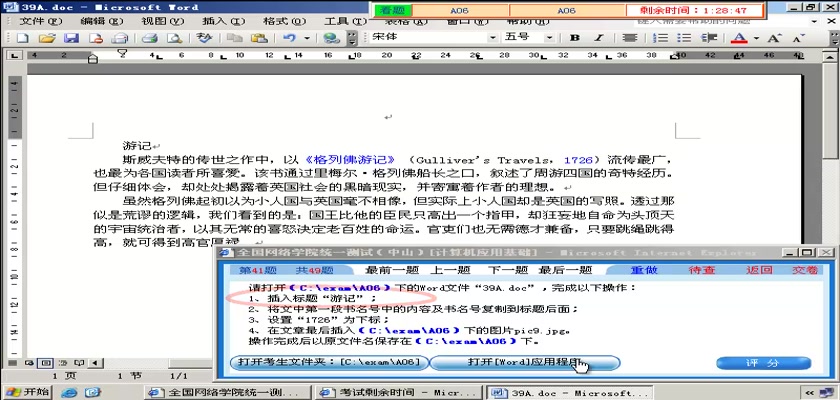This screenshot has width=840, height=400.
Task: Open the undo history dropdown arrow
Action: [307, 38]
